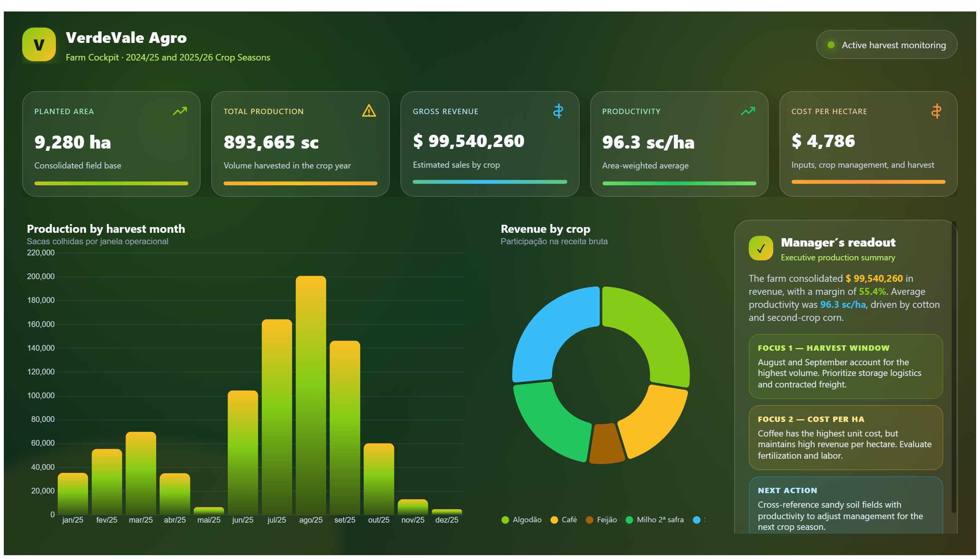This screenshot has width=980, height=559.
Task: Click the '96.3 sc/ha' value in Productivity card
Action: point(648,142)
